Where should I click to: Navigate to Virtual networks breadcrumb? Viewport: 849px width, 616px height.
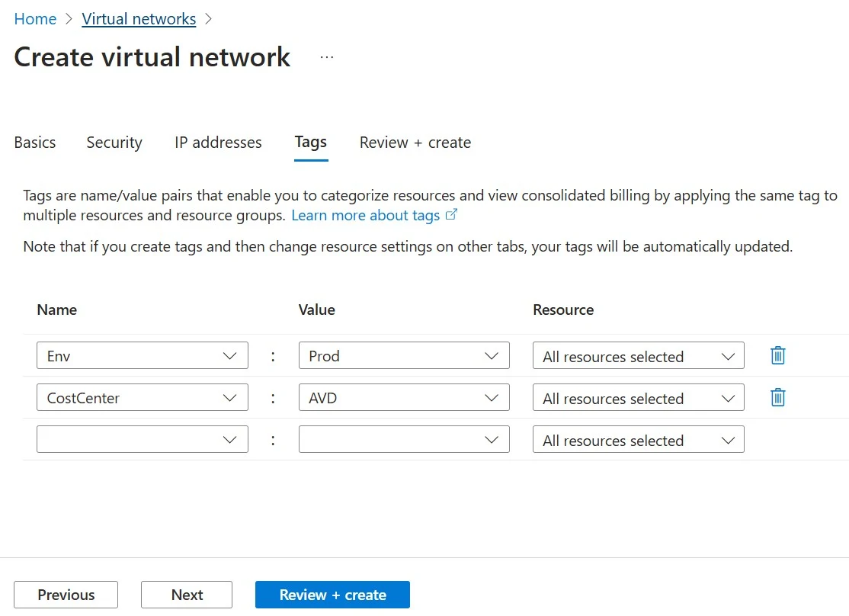(139, 19)
